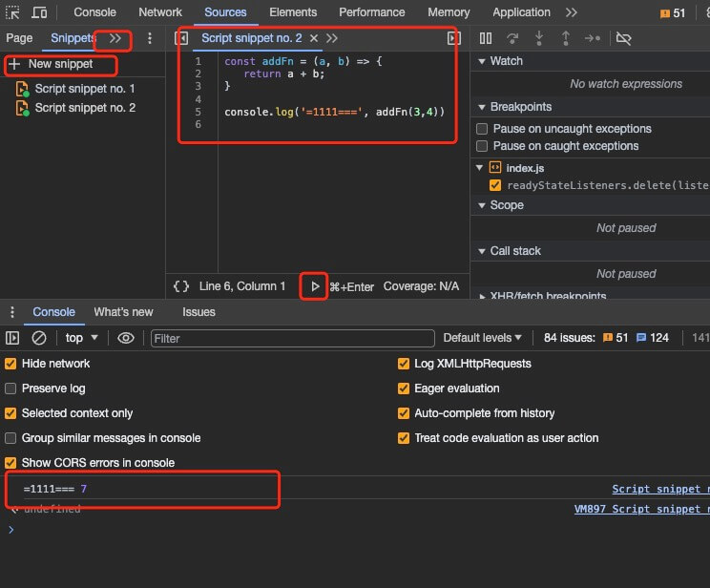Create a New snippet
This screenshot has height=588, width=710.
[60, 64]
